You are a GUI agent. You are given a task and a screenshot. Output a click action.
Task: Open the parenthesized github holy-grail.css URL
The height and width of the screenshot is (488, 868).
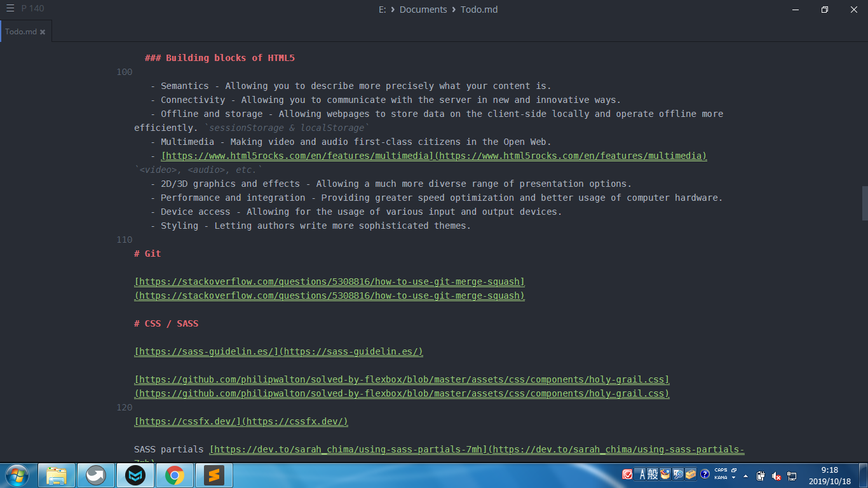402,393
